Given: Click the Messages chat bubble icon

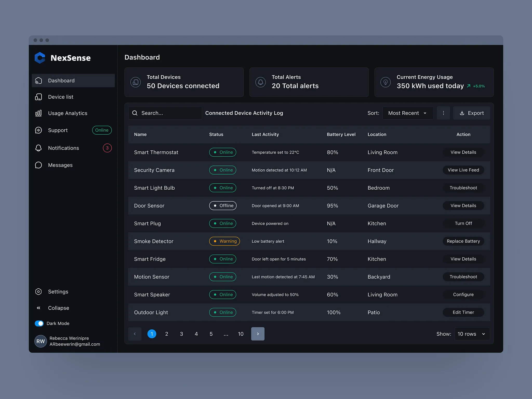Looking at the screenshot, I should coord(38,165).
